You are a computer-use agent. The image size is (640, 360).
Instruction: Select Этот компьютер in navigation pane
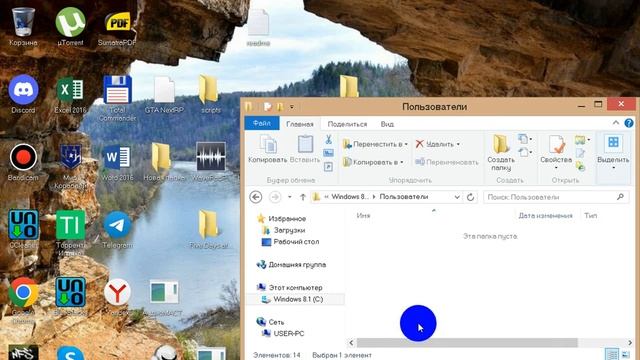point(296,287)
